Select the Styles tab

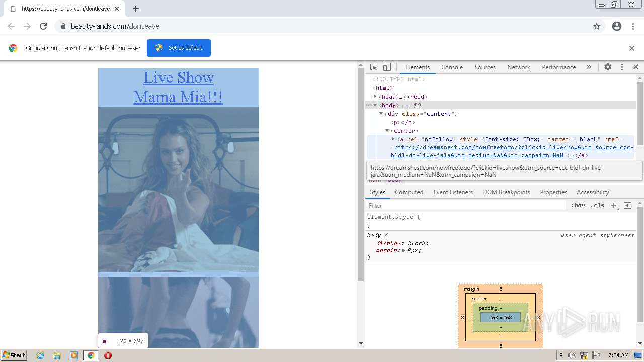(x=377, y=192)
